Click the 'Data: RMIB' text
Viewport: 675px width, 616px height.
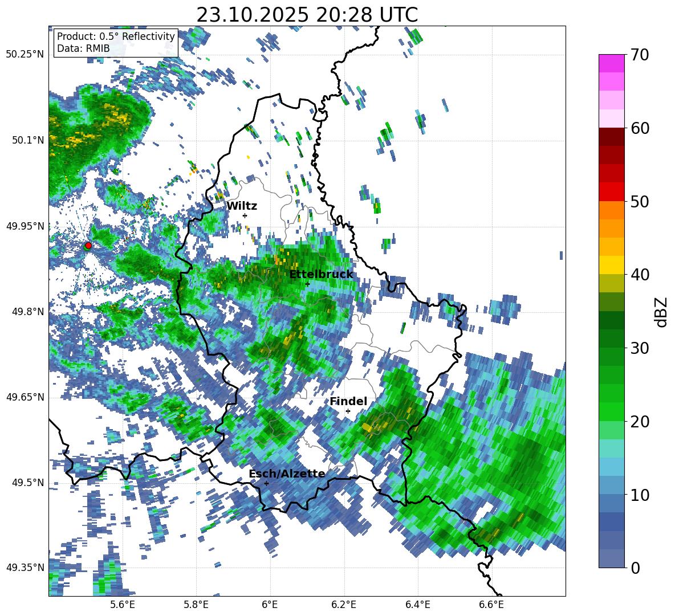(83, 48)
